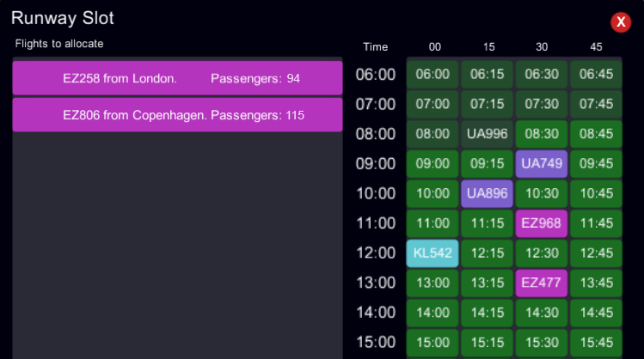Select the 13:45 slot
The width and height of the screenshot is (644, 359).
point(597,283)
